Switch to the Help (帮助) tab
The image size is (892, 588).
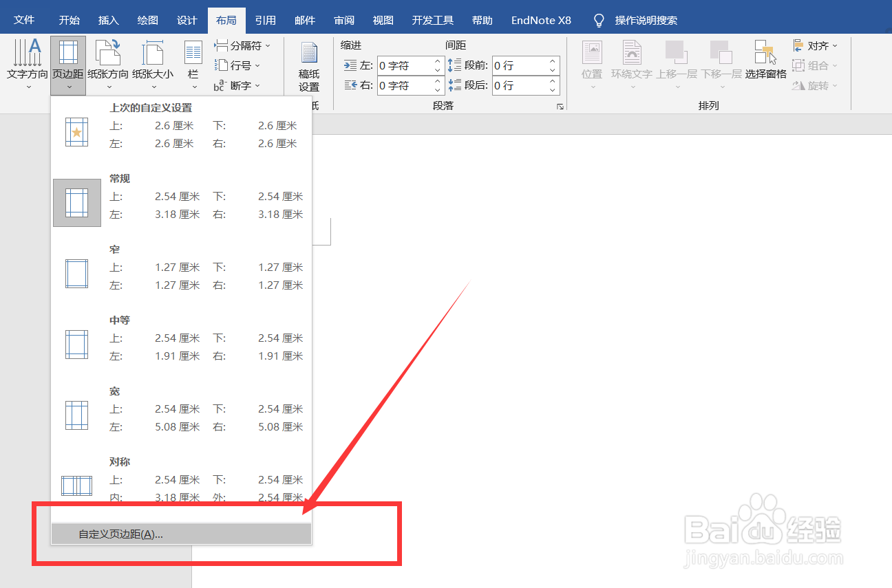point(482,20)
